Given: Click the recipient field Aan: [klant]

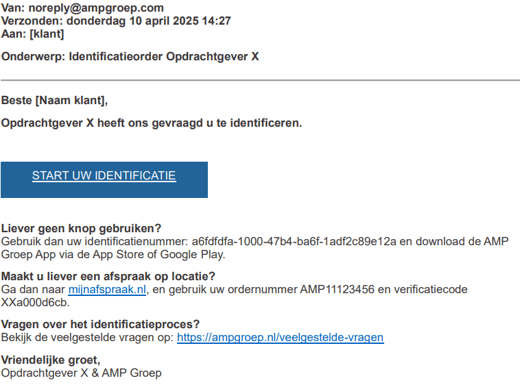Looking at the screenshot, I should click(32, 34).
